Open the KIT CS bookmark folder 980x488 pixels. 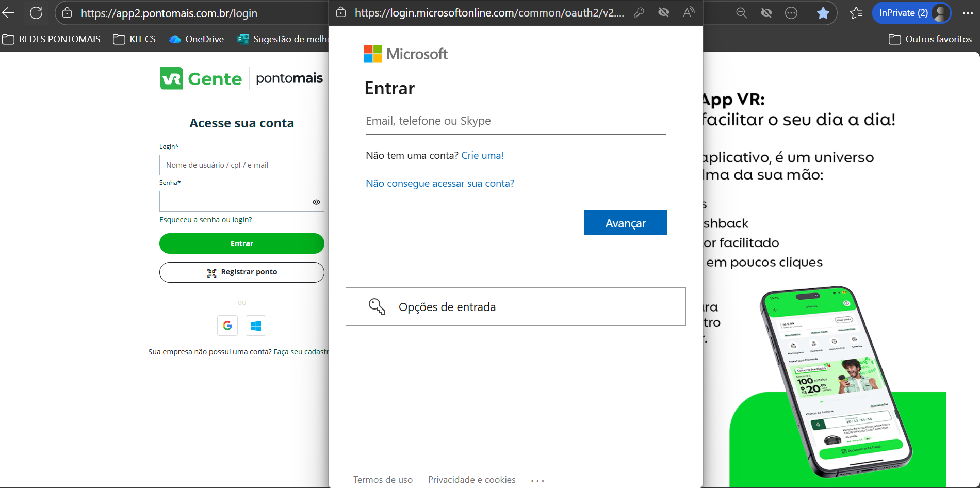click(135, 39)
